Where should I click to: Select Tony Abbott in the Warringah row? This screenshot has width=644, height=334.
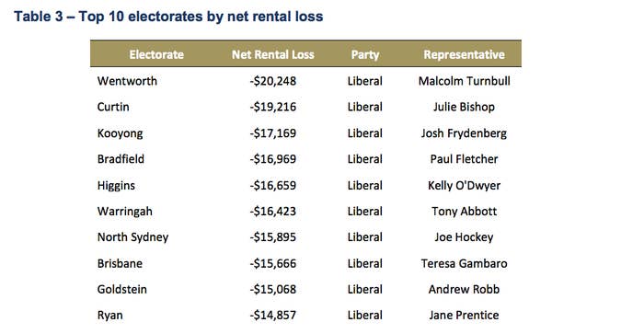464,211
